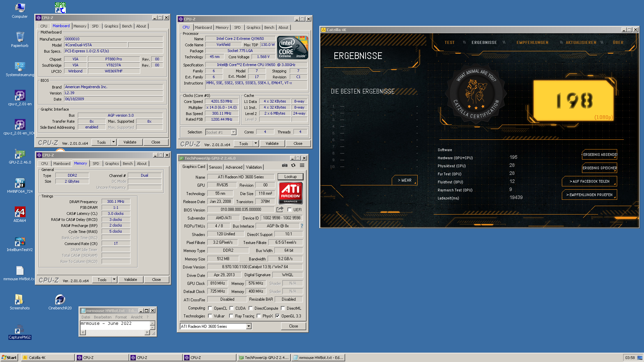Open the Papierkorb recycle bin icon

[x=20, y=39]
